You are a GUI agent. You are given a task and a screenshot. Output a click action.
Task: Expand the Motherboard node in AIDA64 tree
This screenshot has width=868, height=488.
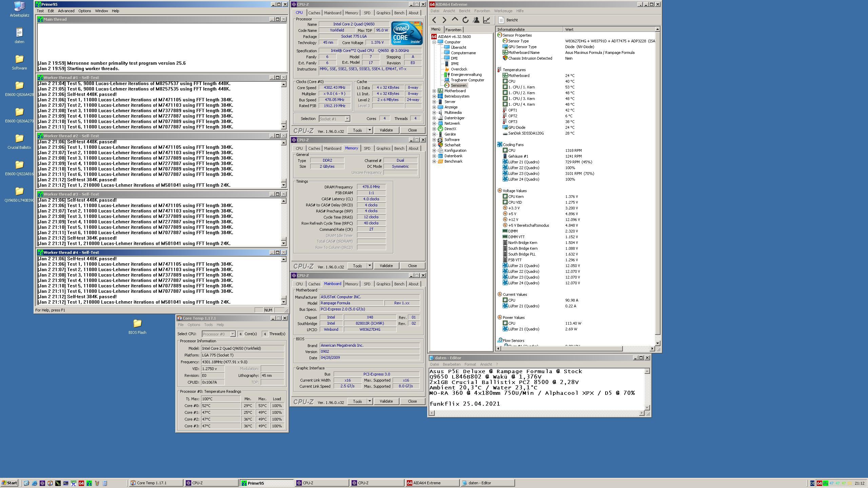(x=434, y=91)
